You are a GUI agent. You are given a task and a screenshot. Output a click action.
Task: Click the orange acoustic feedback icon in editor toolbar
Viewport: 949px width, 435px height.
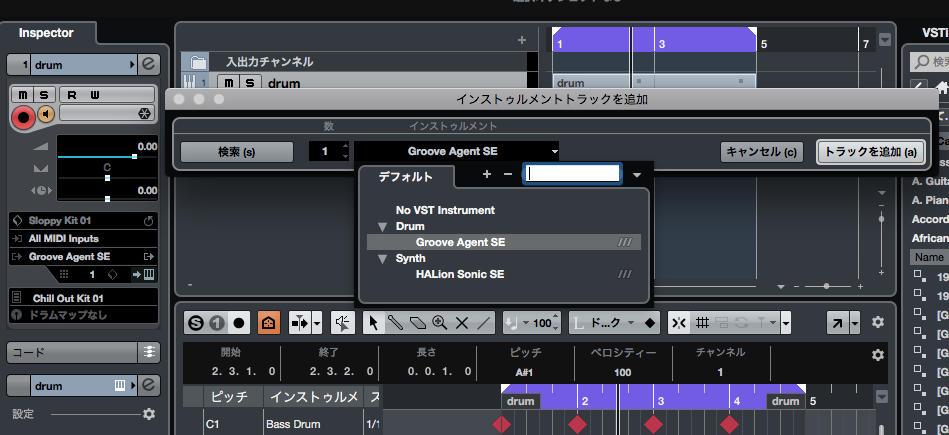click(269, 323)
